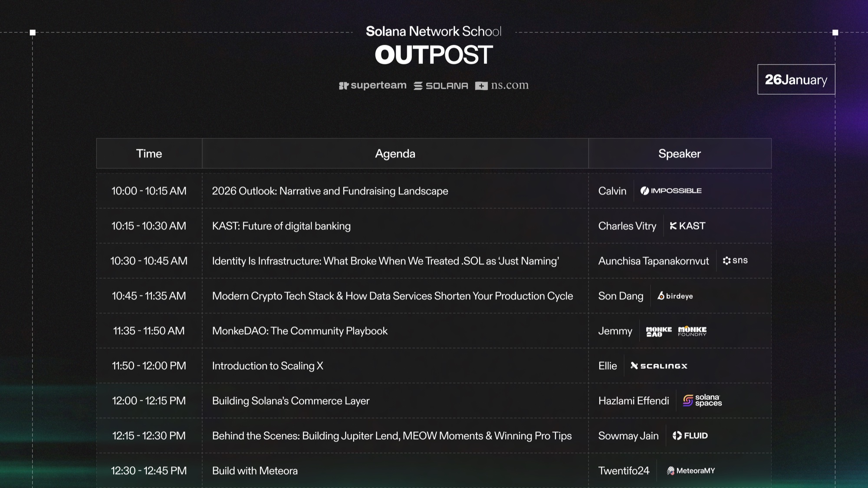The width and height of the screenshot is (868, 488).
Task: Click the KAST logo beside Charles Vitry
Action: click(x=687, y=226)
